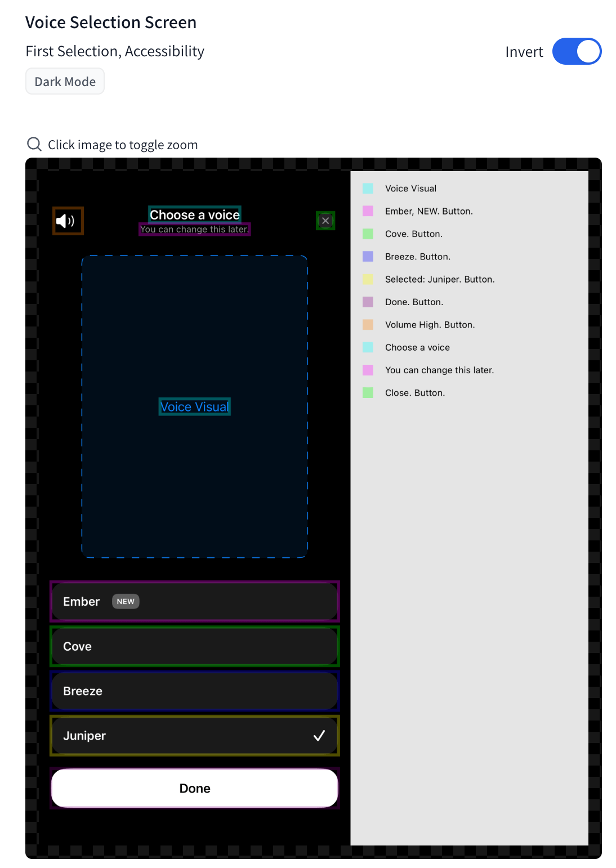This screenshot has width=616, height=868.
Task: Select the Juniper voice option
Action: click(x=194, y=736)
